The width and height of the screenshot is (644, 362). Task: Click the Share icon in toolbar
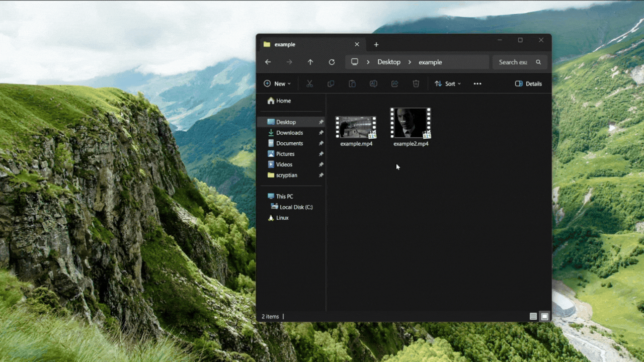point(395,83)
